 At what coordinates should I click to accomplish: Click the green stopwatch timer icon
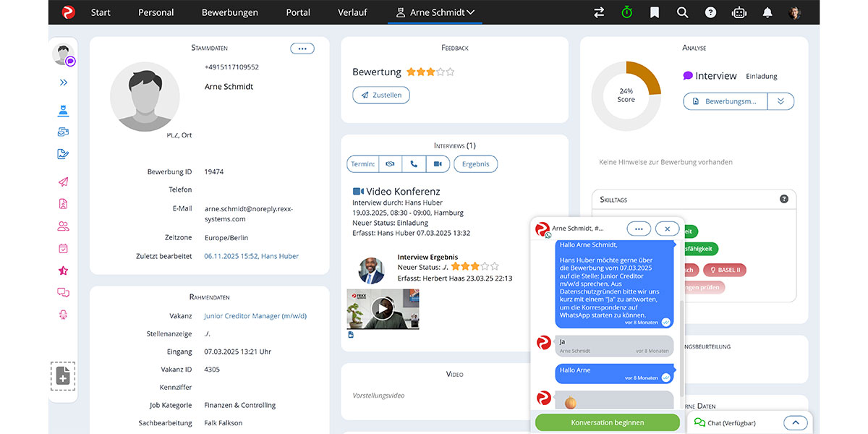tap(626, 12)
